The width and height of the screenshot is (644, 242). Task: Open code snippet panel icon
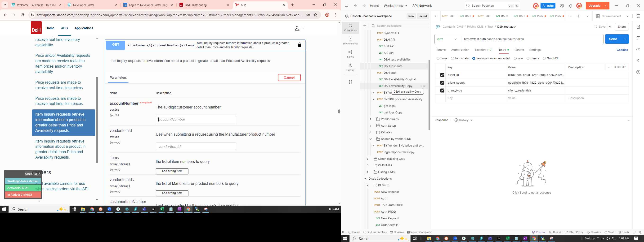[638, 49]
